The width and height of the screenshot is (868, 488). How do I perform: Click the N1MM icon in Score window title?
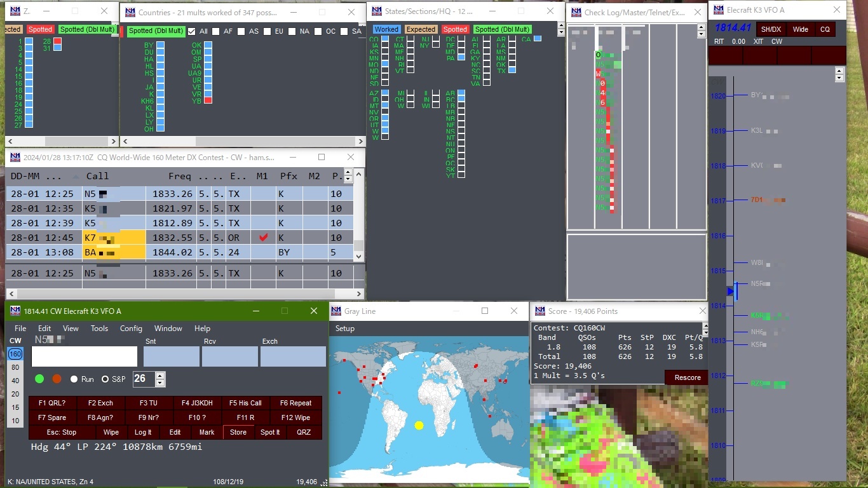tap(540, 311)
